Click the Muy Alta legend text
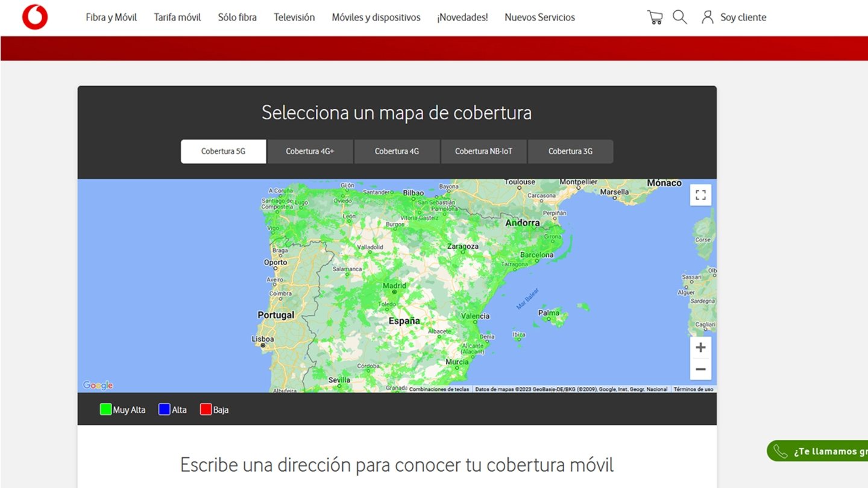 [129, 410]
